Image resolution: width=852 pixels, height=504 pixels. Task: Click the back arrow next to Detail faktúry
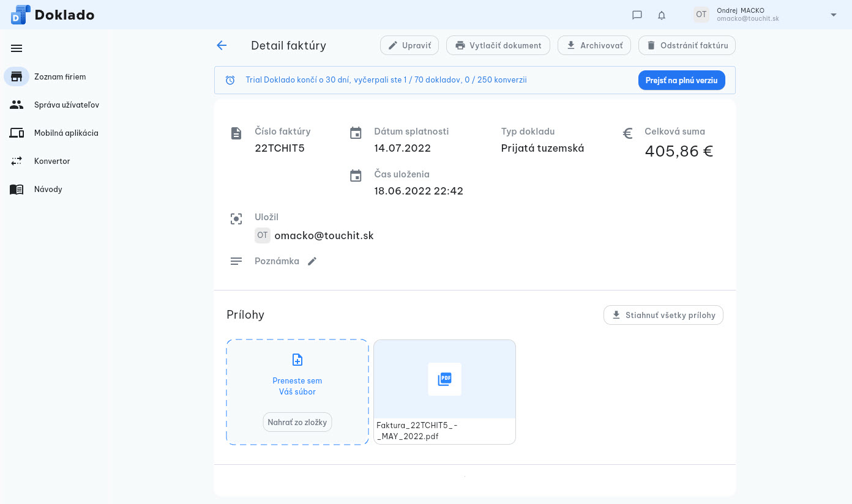point(222,45)
